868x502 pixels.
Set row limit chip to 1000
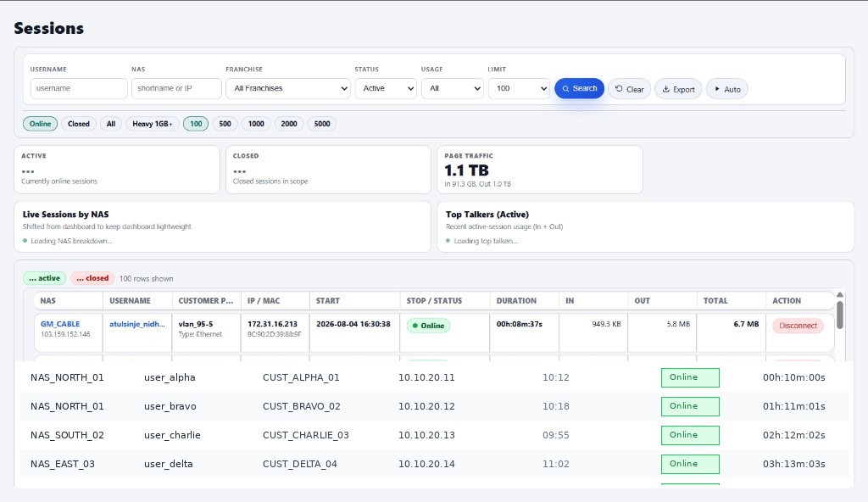click(x=256, y=124)
